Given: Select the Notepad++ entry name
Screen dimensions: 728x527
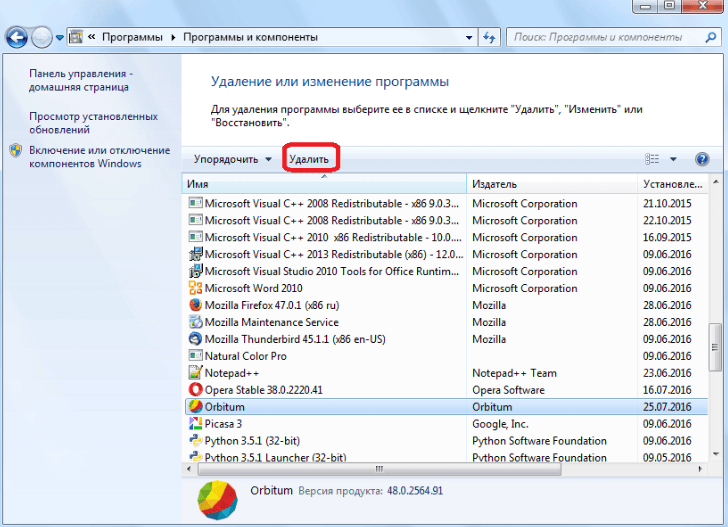Looking at the screenshot, I should 232,373.
